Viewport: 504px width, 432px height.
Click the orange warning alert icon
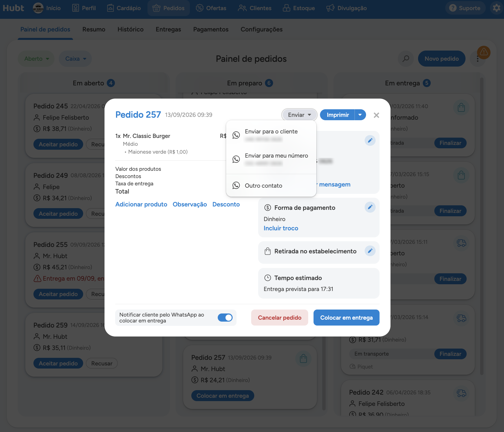coord(484,52)
